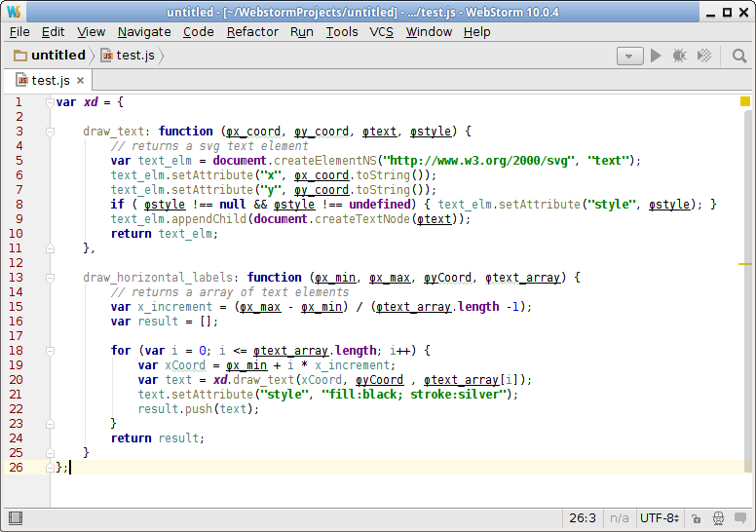Click line number 20 in the gutter
The width and height of the screenshot is (756, 532).
point(16,380)
